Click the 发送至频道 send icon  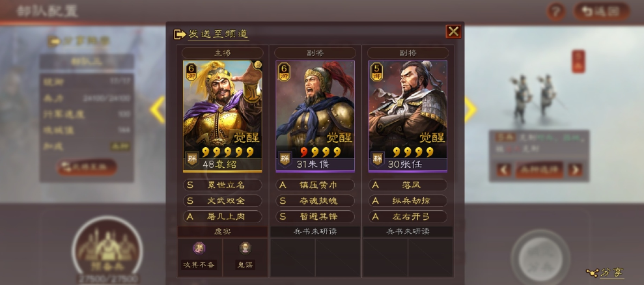click(180, 34)
